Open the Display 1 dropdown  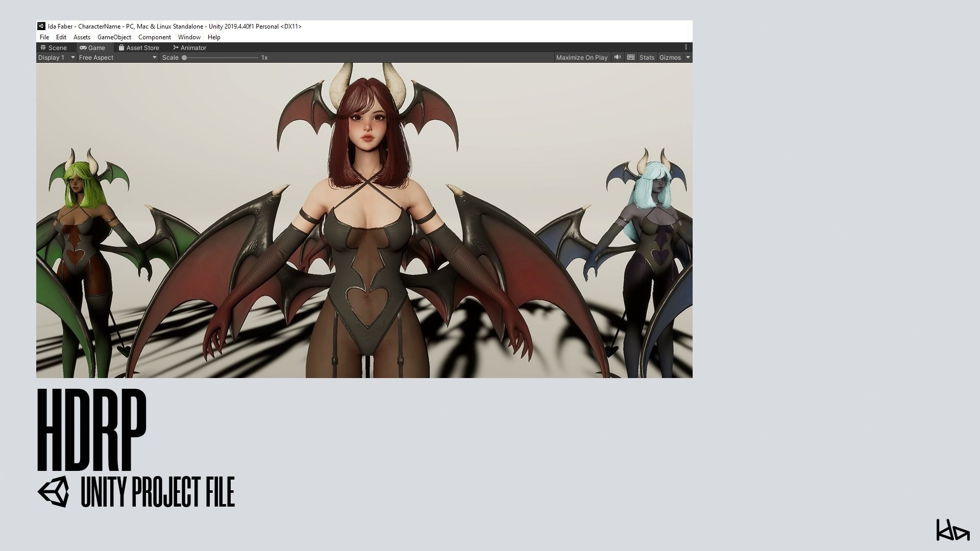coord(57,58)
